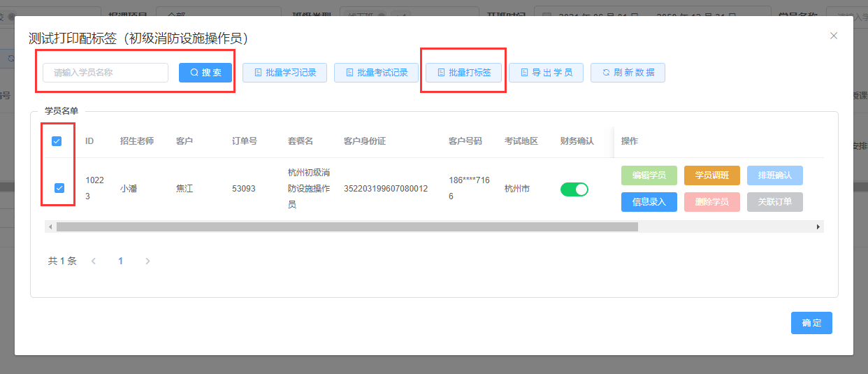Screen dimensions: 868x374
Task: Click the blue 信息录入 button
Action: [649, 202]
